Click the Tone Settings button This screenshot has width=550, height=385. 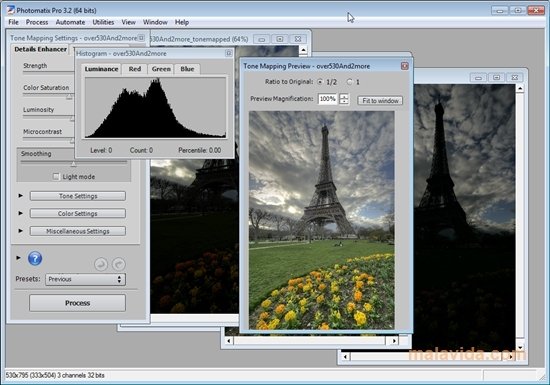point(78,196)
